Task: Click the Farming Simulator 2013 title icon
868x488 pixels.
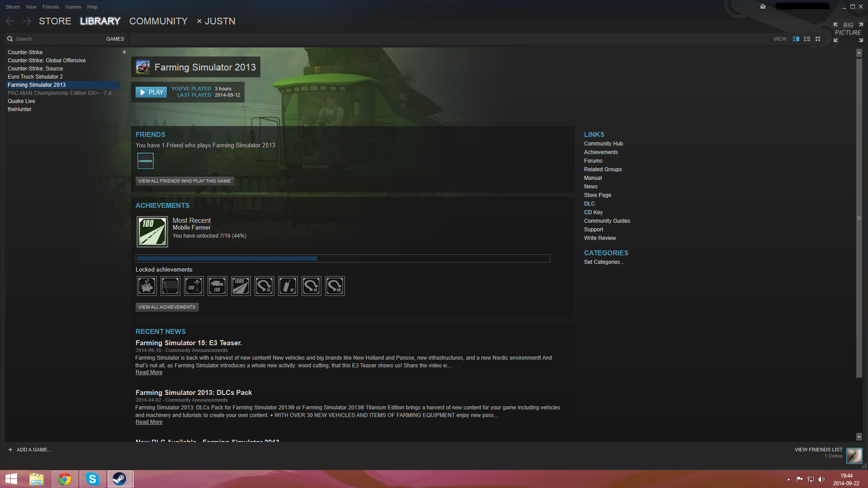Action: click(143, 67)
